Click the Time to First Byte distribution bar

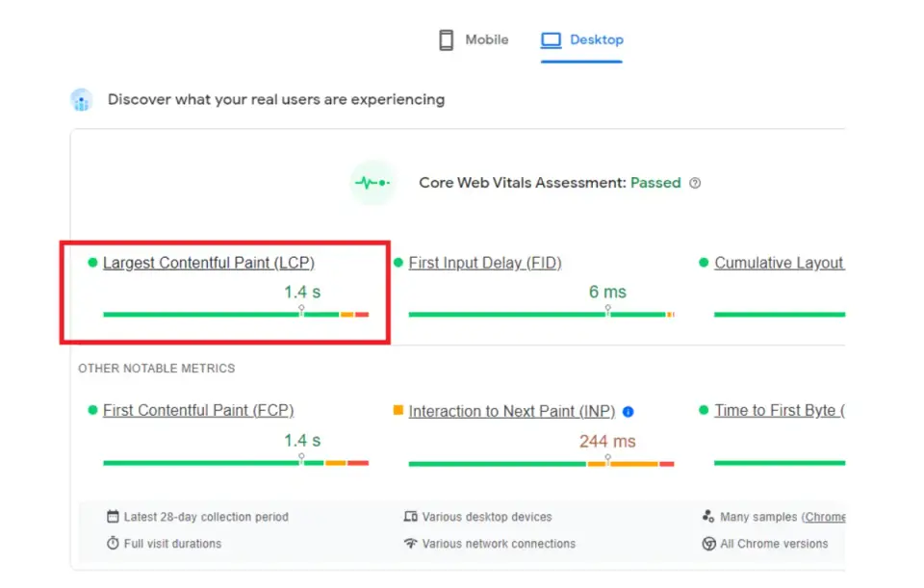click(780, 463)
